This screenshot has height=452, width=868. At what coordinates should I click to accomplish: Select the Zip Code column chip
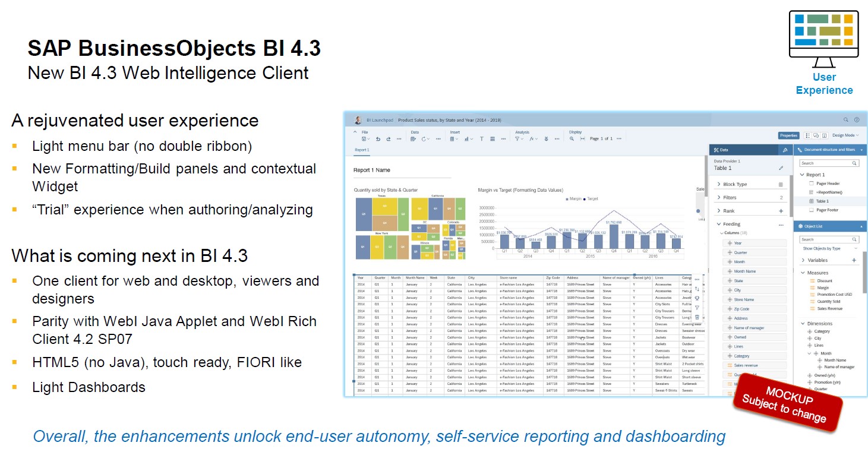point(755,309)
